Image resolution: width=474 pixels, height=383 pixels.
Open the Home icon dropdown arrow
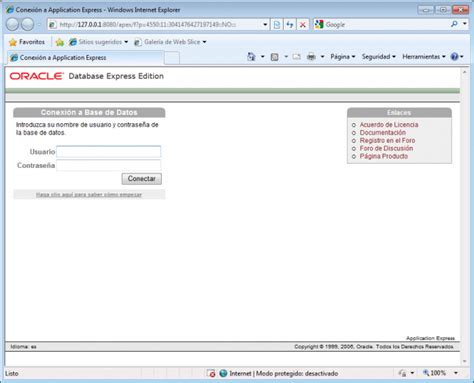pyautogui.click(x=262, y=57)
